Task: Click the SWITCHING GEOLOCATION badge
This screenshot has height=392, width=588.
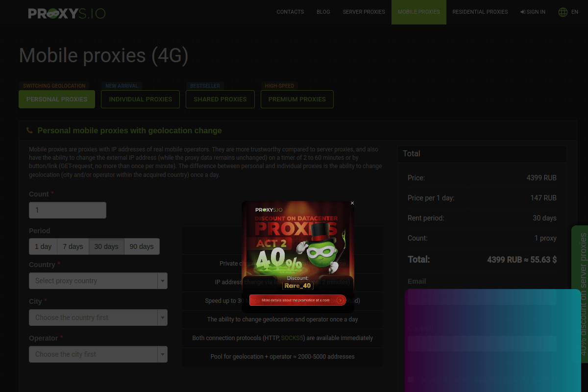Action: click(x=54, y=86)
